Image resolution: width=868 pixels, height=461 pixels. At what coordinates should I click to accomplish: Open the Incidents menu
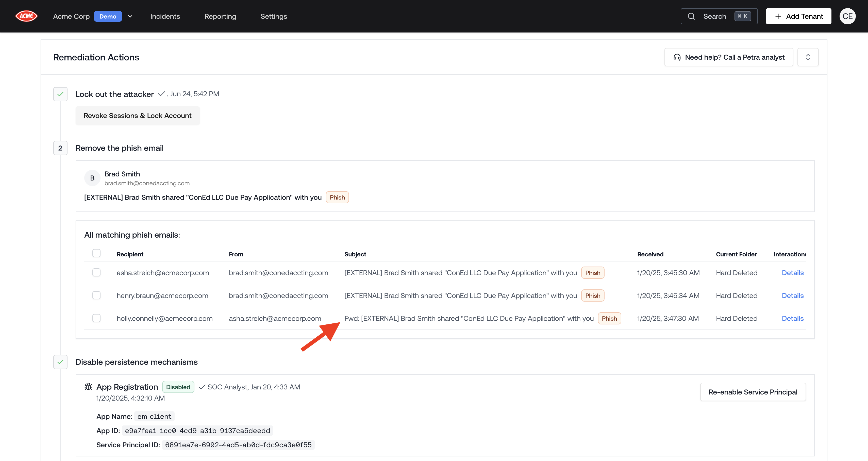coord(165,16)
